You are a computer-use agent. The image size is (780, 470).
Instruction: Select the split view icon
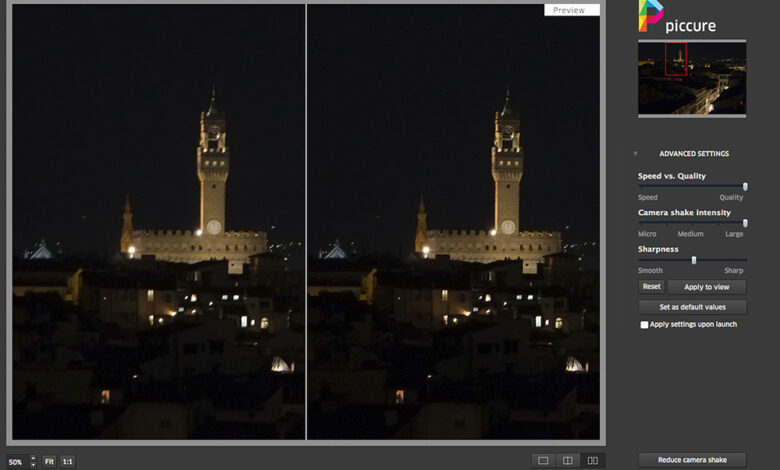coord(568,461)
